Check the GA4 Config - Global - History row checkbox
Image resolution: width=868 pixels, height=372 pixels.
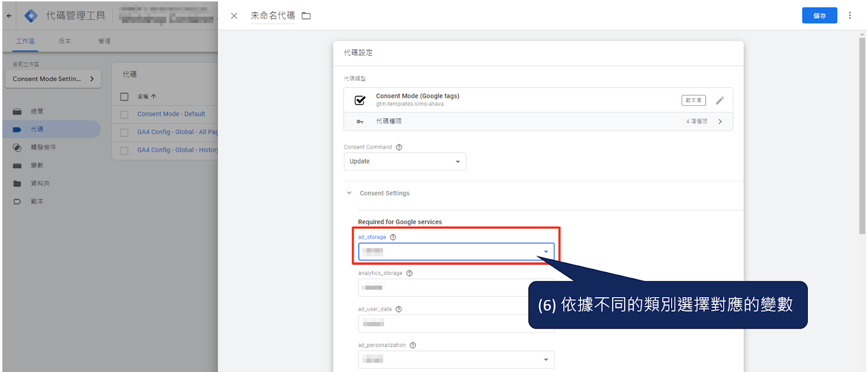point(124,150)
